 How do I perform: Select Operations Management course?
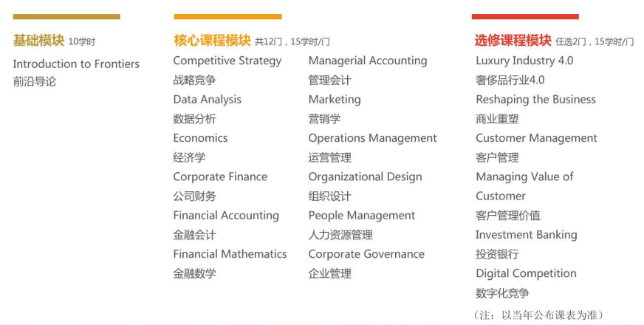[372, 138]
